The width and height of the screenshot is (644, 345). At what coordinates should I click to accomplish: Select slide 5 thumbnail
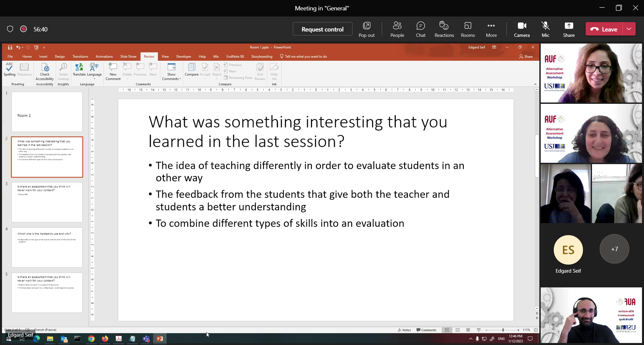tap(47, 293)
